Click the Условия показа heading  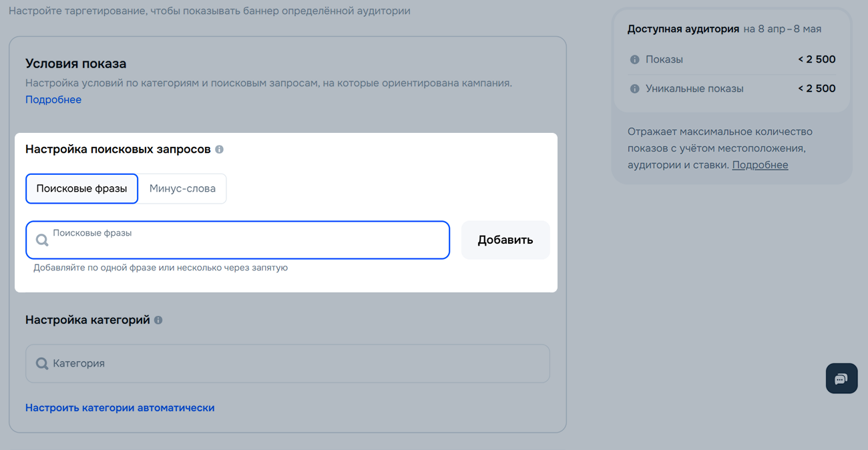tap(75, 63)
